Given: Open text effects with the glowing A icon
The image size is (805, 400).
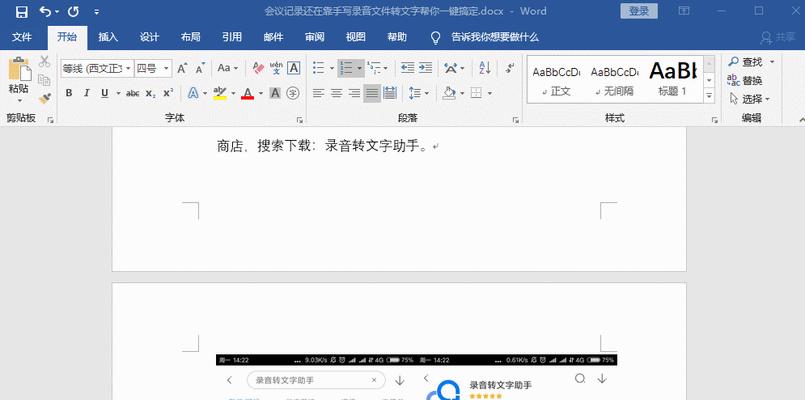Looking at the screenshot, I should coord(193,93).
